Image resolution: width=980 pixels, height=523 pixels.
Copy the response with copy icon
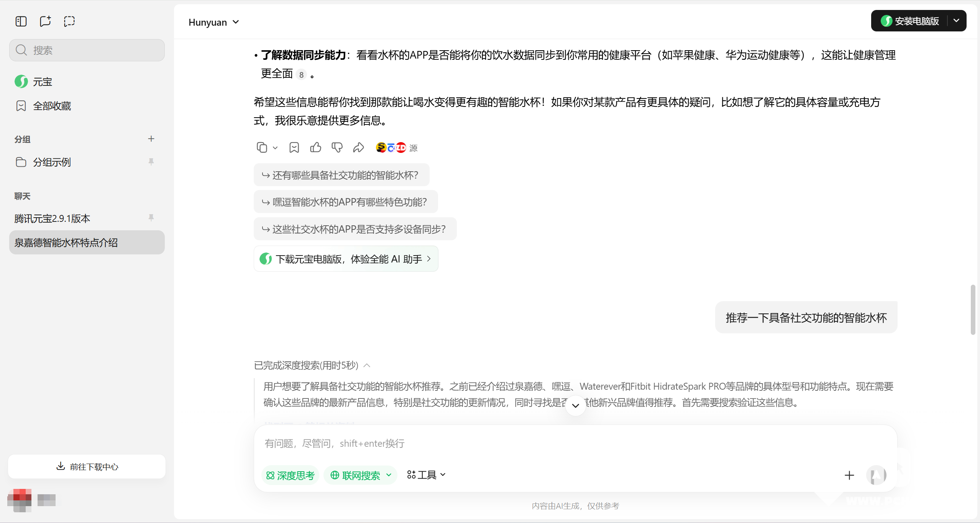click(x=262, y=148)
